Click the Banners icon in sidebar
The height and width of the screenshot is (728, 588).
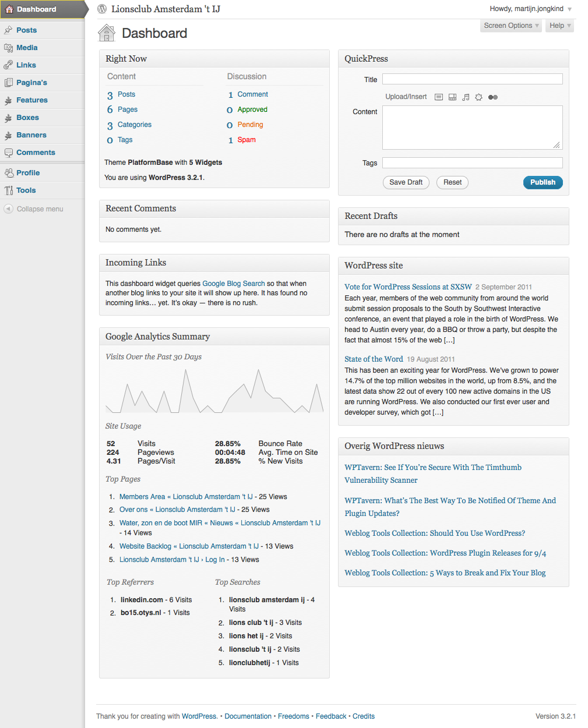[8, 135]
